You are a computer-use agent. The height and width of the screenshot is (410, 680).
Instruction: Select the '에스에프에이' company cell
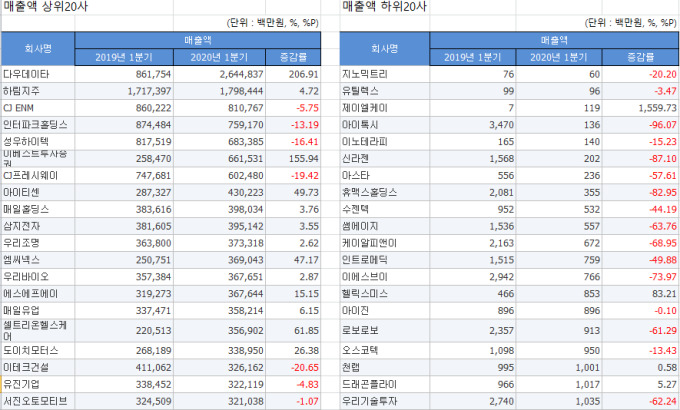click(x=38, y=294)
